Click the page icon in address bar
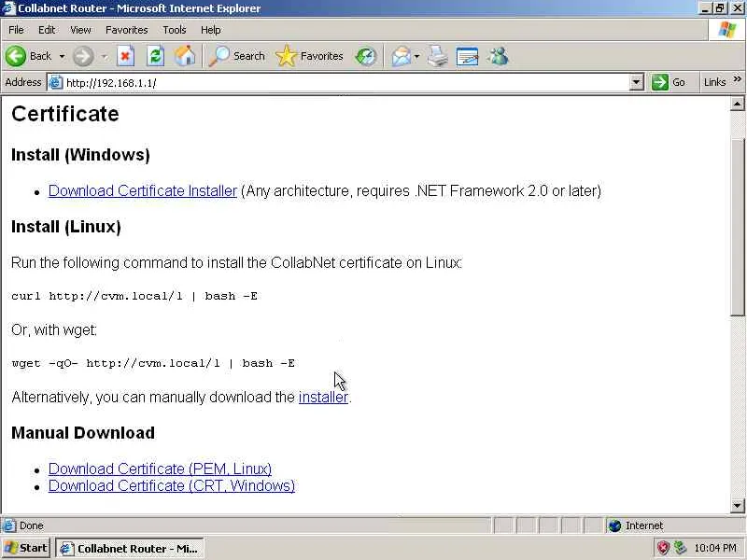The height and width of the screenshot is (560, 747). [x=56, y=83]
